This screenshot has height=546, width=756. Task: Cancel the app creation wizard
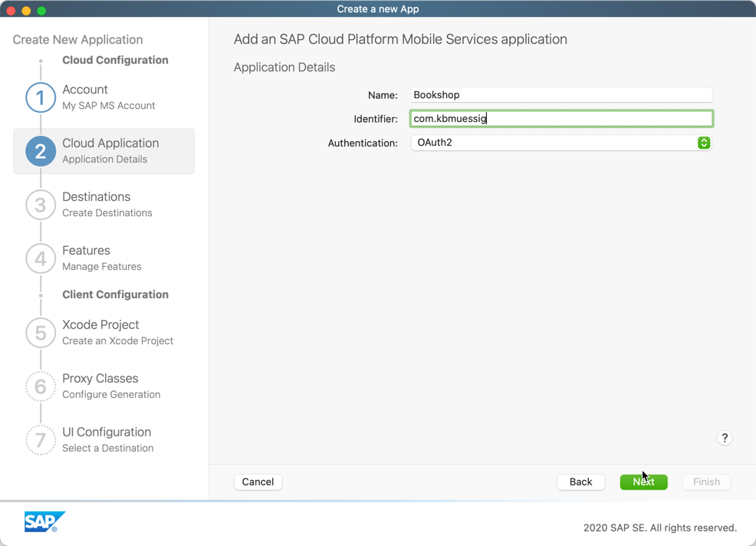pyautogui.click(x=258, y=482)
